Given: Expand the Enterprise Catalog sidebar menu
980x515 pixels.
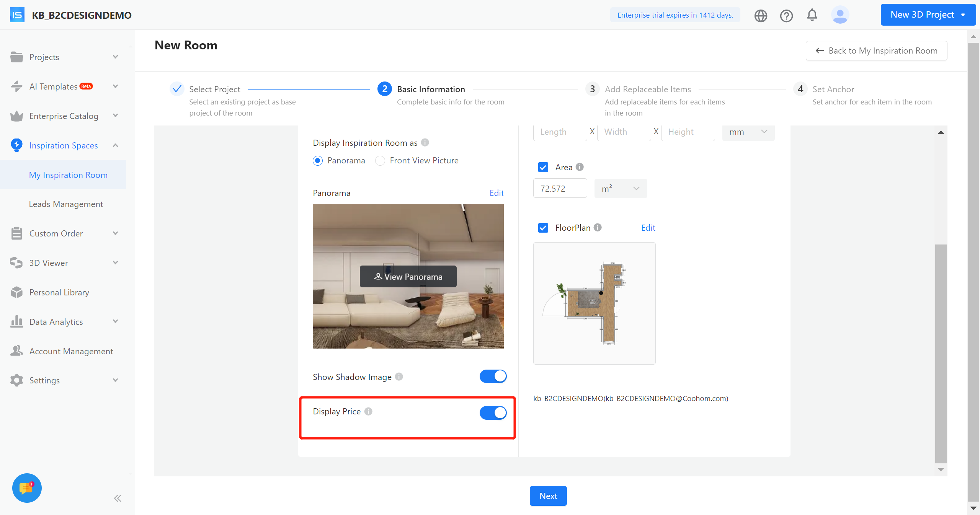Looking at the screenshot, I should pyautogui.click(x=64, y=116).
